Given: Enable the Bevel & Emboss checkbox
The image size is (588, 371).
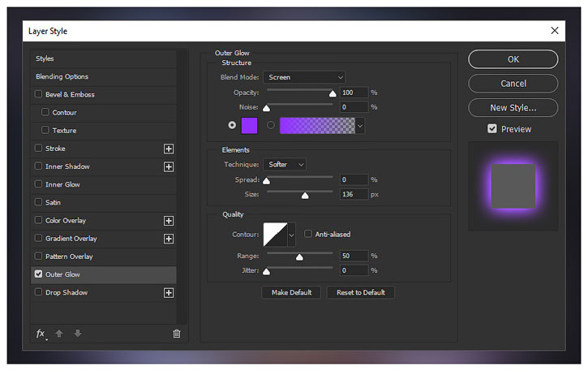Looking at the screenshot, I should [x=38, y=94].
